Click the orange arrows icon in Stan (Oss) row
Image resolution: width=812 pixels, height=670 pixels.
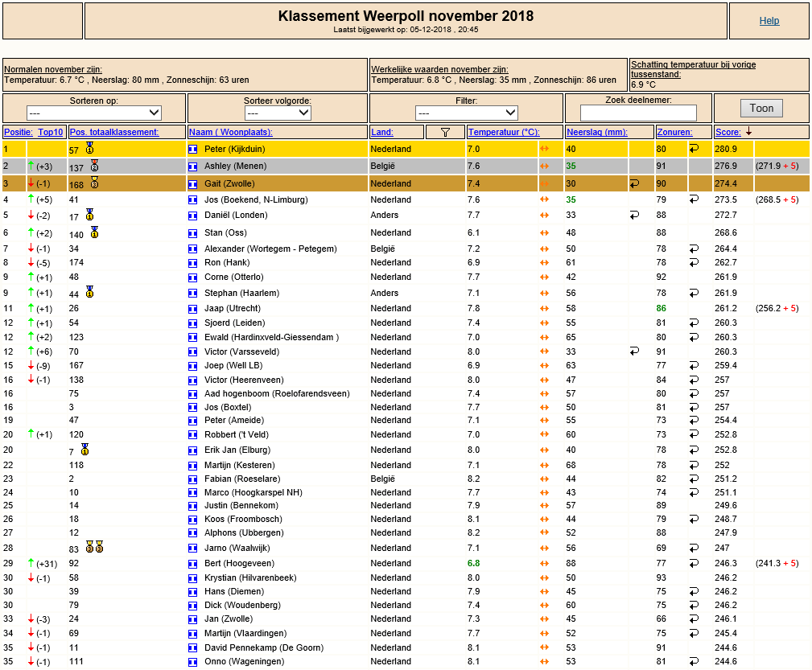point(544,233)
